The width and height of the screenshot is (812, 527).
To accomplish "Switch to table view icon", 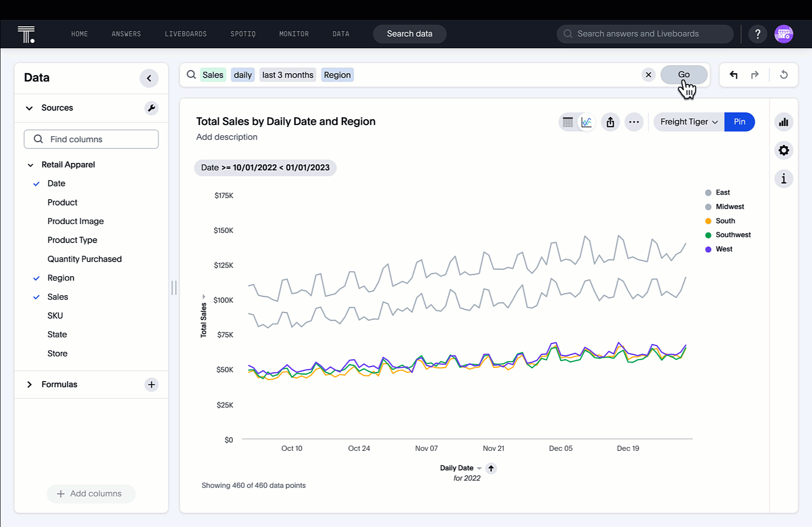I will [x=568, y=122].
